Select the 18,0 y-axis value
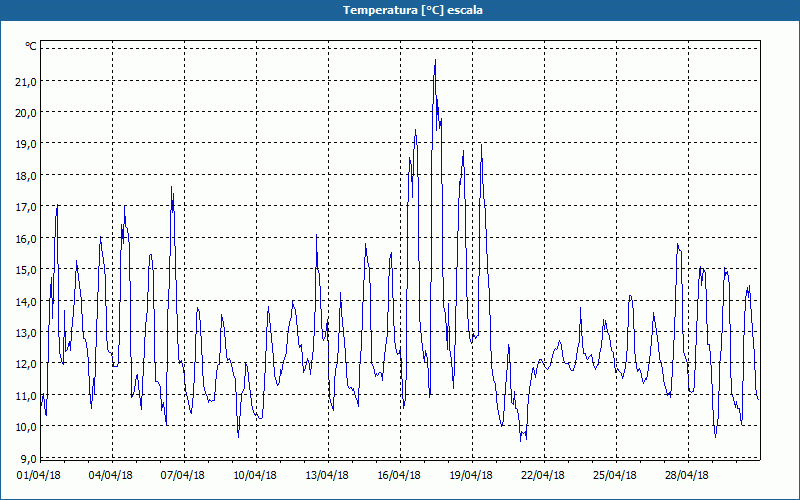This screenshot has width=800, height=500. coord(26,176)
